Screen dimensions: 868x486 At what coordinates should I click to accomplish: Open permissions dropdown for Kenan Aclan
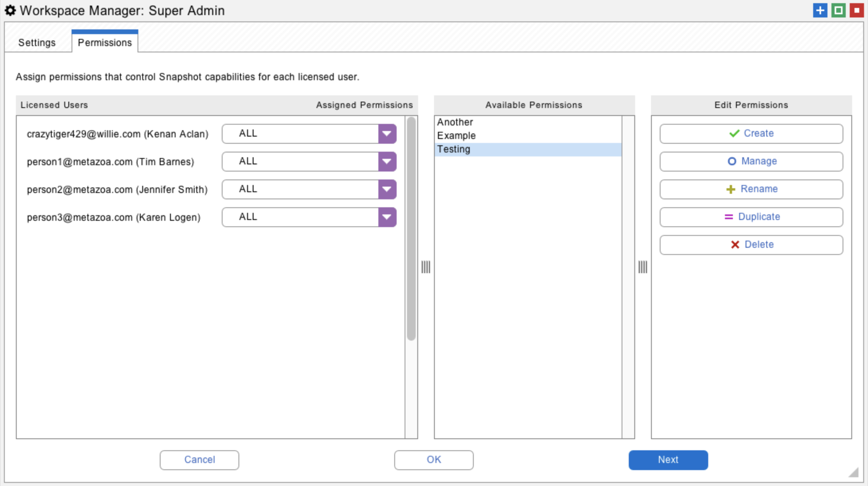coord(387,134)
